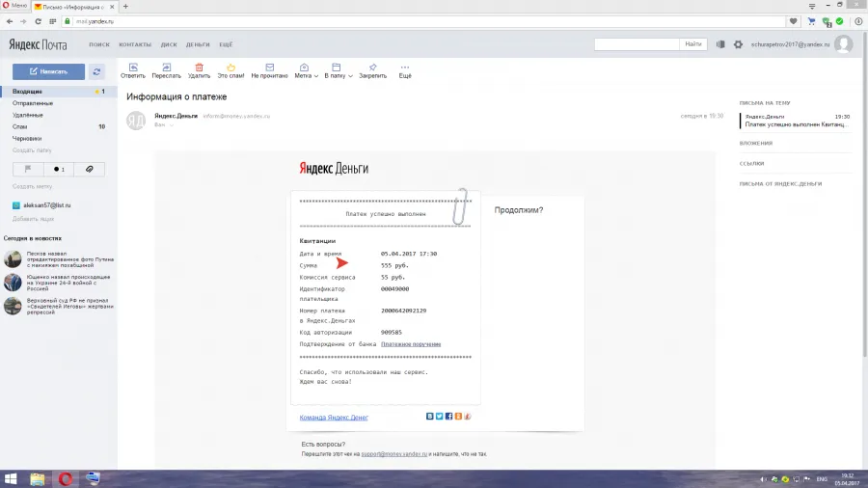Image resolution: width=868 pixels, height=488 pixels.
Task: Click the ENG language indicator in tray
Action: 822,479
